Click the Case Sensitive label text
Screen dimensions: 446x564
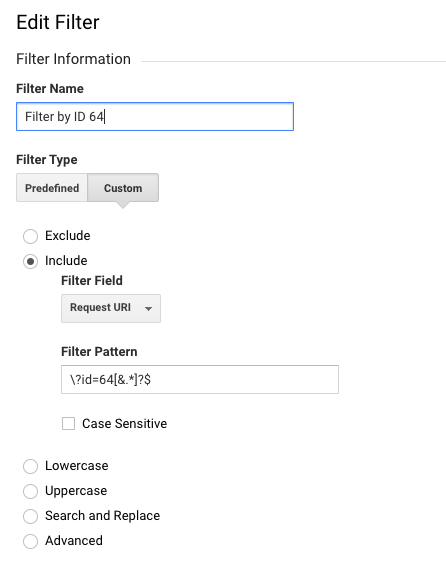coord(124,424)
